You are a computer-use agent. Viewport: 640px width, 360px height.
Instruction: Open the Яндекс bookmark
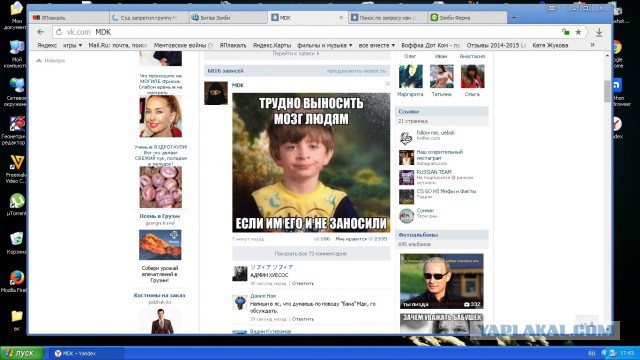point(47,45)
